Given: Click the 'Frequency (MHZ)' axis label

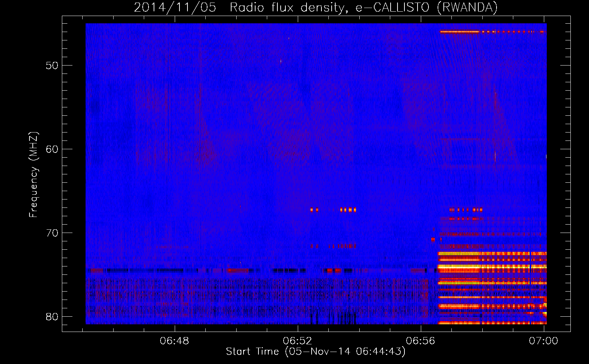Looking at the screenshot, I should (x=33, y=174).
